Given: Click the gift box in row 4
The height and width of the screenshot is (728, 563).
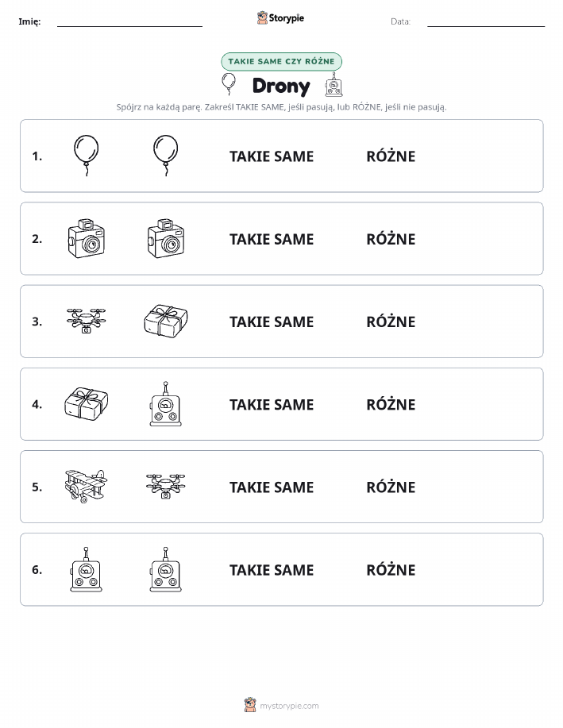Looking at the screenshot, I should click(86, 404).
